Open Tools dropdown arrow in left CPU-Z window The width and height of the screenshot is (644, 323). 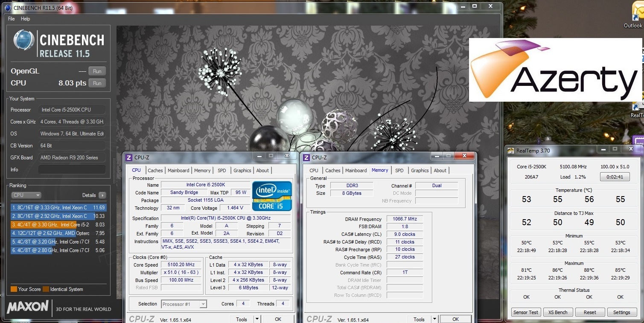[x=257, y=319]
